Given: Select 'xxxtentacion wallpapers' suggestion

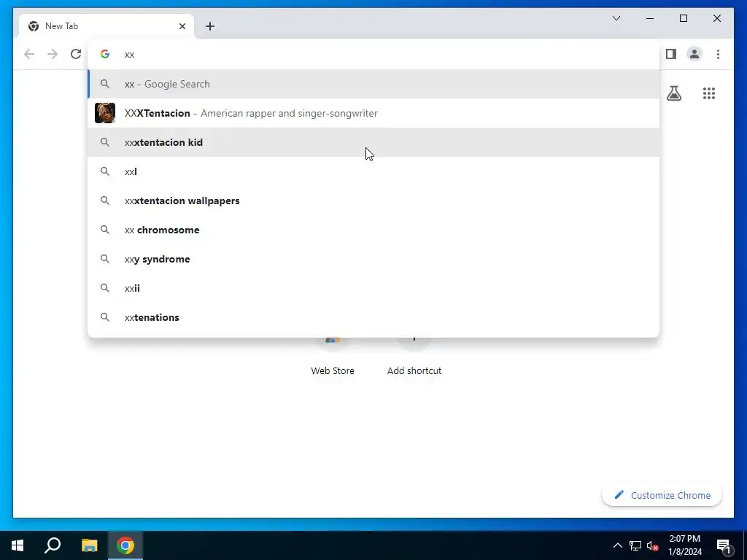Looking at the screenshot, I should click(373, 201).
